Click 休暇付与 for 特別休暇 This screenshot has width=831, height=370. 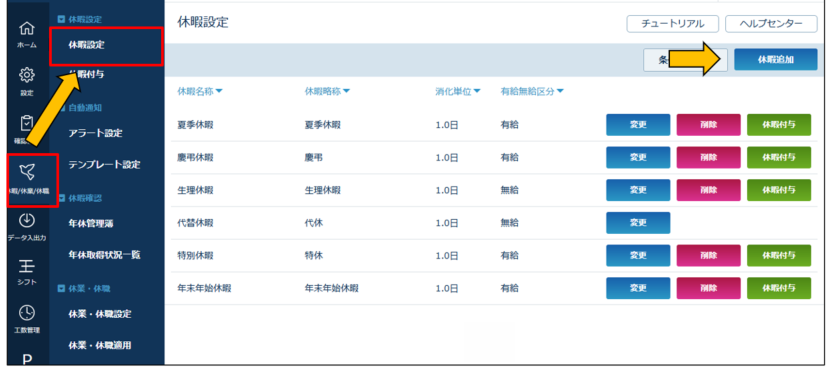779,256
